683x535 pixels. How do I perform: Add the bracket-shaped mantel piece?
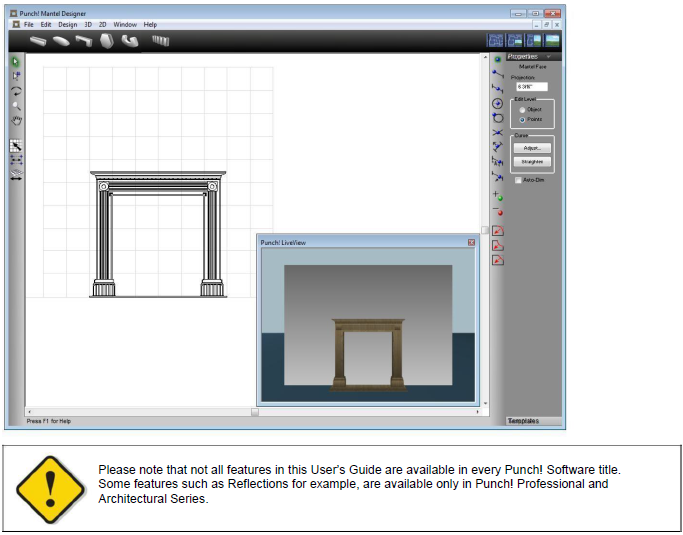click(84, 41)
